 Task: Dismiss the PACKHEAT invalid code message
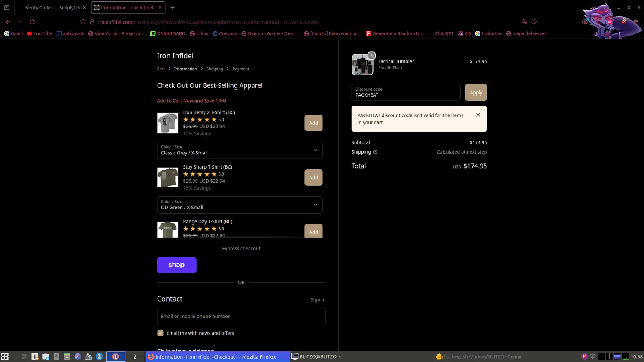(478, 115)
